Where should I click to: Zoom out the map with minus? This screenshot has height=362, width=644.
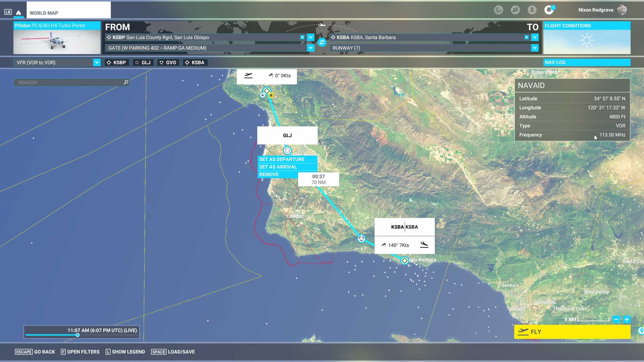(616, 319)
